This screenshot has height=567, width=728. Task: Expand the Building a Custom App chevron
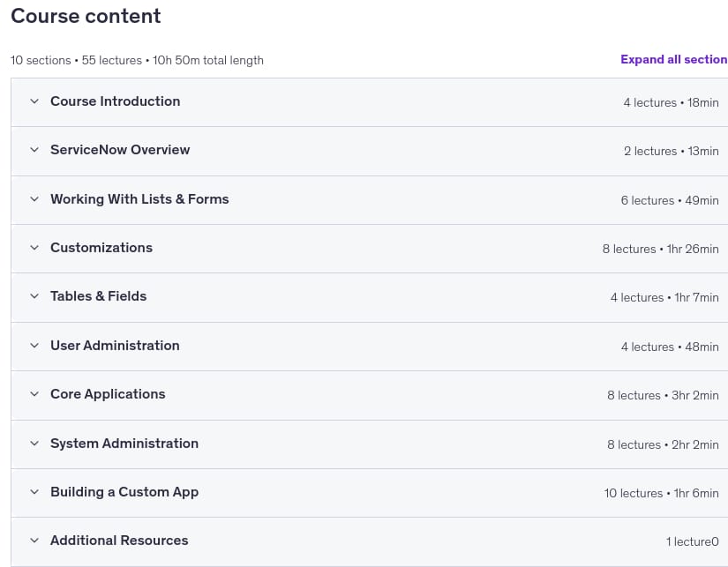(x=34, y=492)
